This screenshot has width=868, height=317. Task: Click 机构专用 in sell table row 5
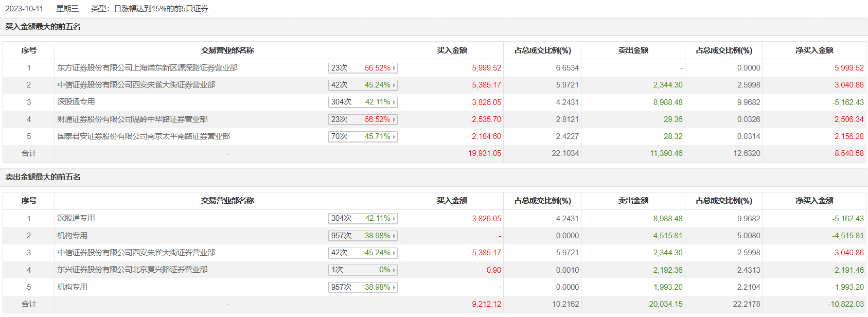click(72, 287)
